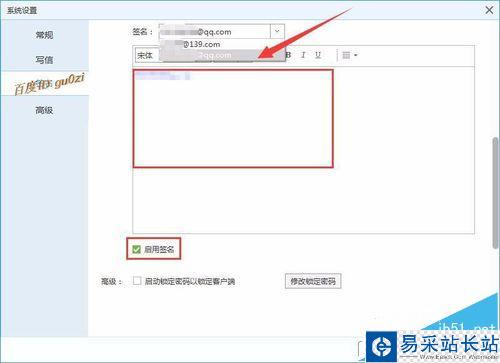Select the highlighted qq.com account option
The image size is (500, 363).
point(222,56)
